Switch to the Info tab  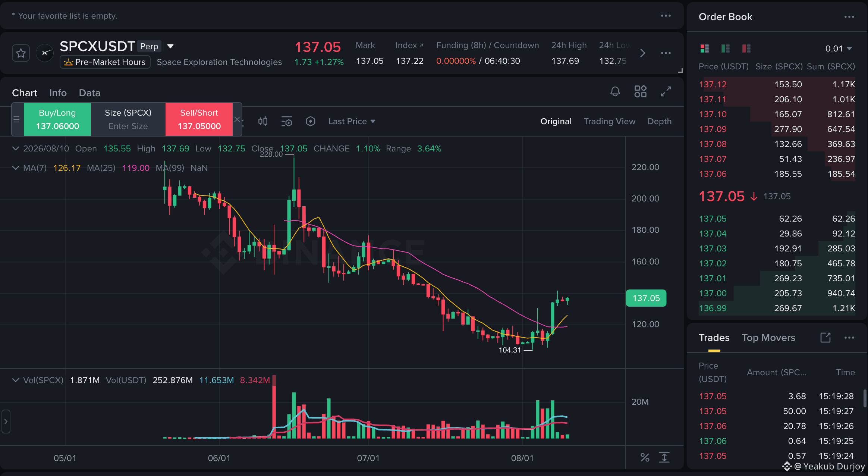58,93
